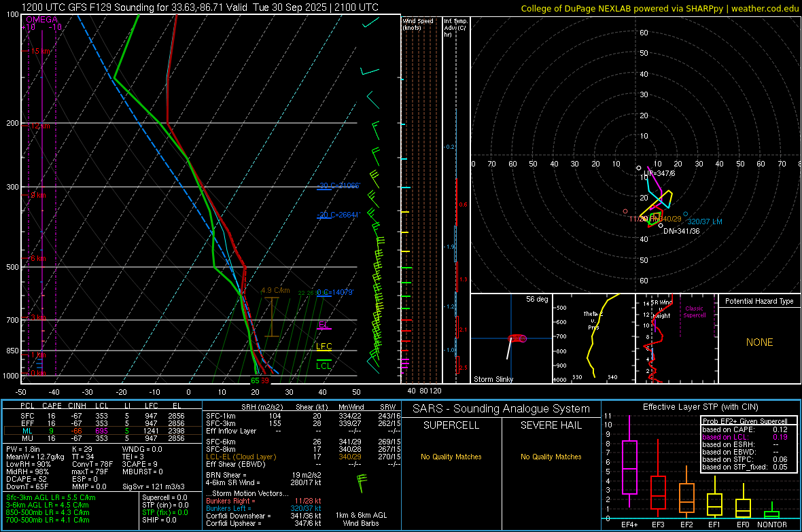Click the Sfc-3km AGL LR lapse rate

[x=51, y=497]
